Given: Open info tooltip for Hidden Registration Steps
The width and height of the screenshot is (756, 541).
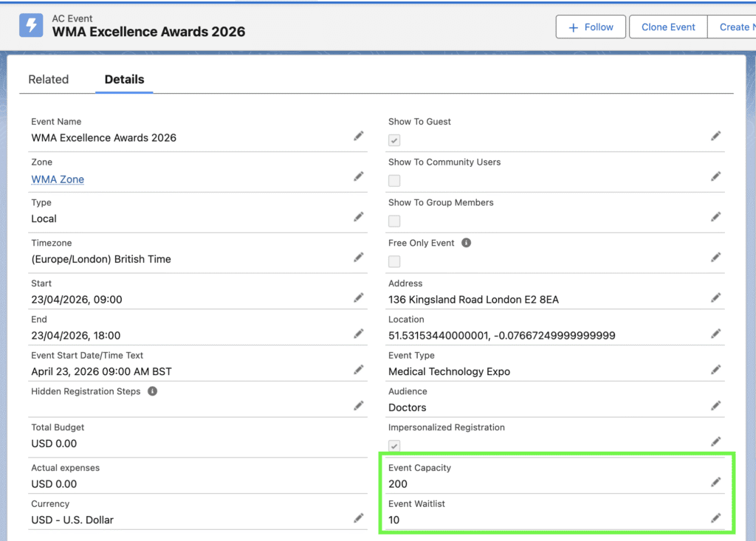Looking at the screenshot, I should (x=152, y=391).
